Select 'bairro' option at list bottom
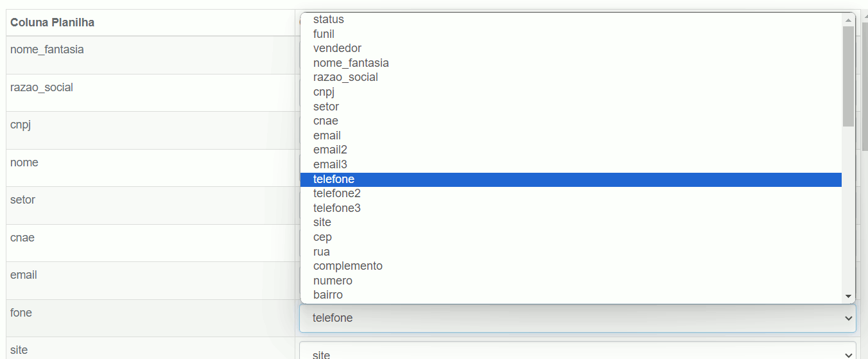 click(x=571, y=295)
